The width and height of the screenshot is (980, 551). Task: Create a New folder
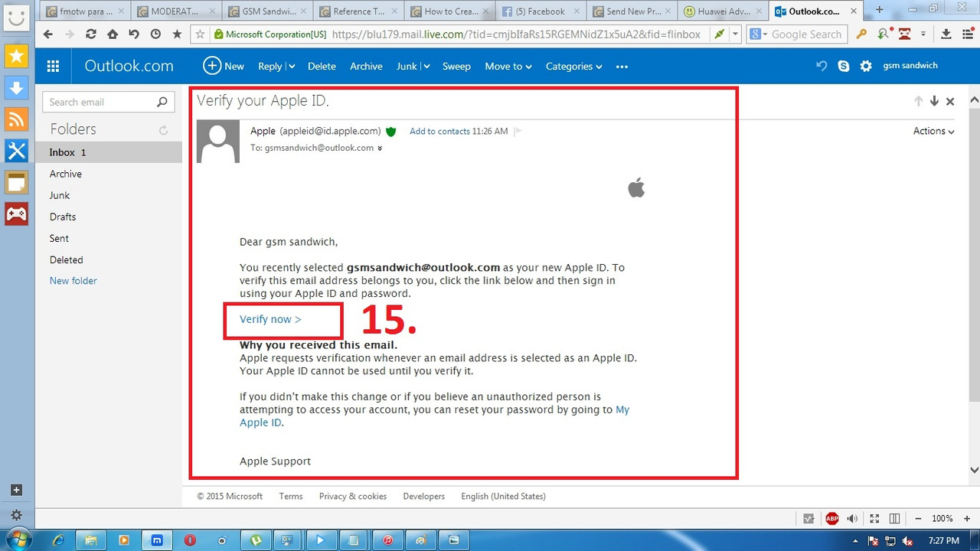point(73,281)
